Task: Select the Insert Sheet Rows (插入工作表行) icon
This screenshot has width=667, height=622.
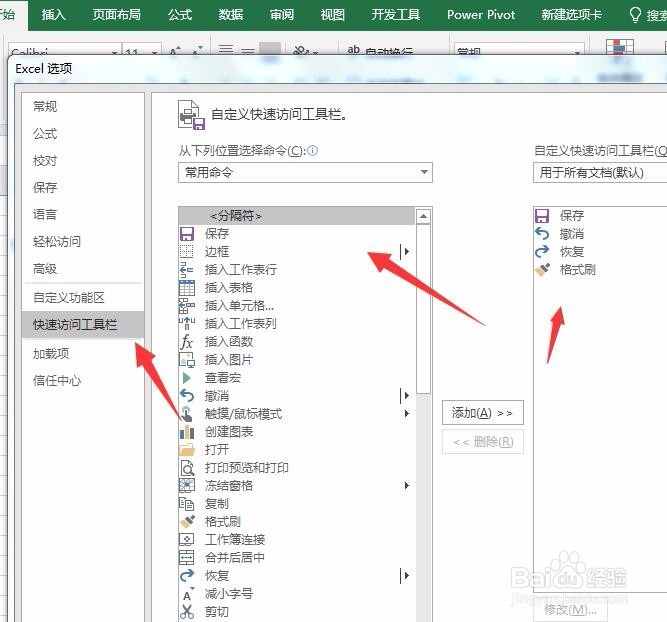Action: click(x=187, y=269)
